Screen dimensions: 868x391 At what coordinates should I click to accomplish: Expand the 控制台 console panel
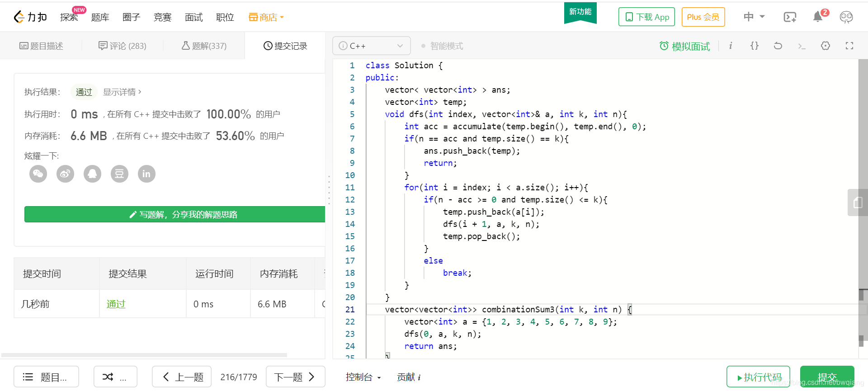363,377
